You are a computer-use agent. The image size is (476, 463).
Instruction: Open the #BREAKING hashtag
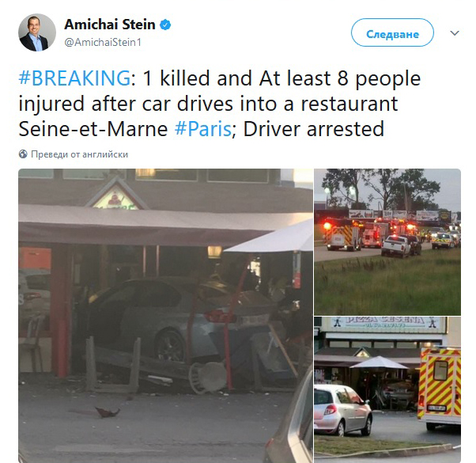click(x=74, y=78)
